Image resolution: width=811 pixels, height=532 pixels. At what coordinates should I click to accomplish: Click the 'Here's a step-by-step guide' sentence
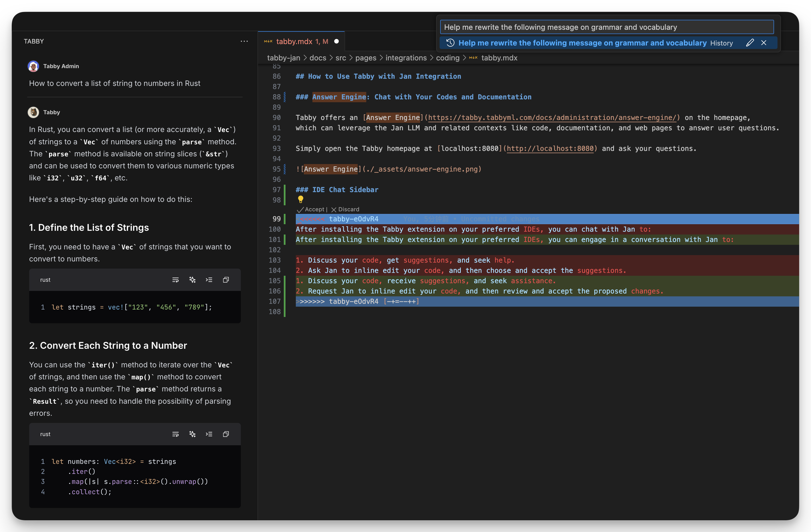(x=111, y=199)
